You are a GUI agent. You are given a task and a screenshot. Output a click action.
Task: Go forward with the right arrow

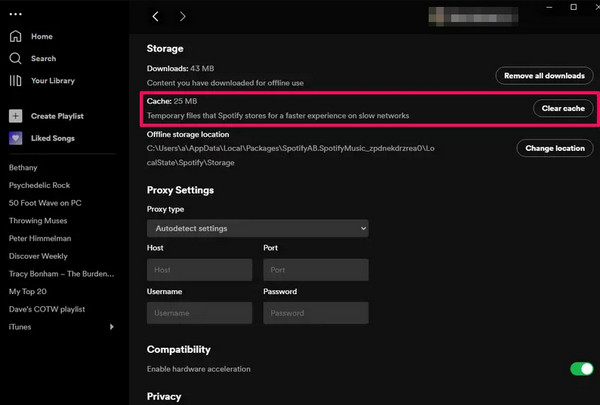click(183, 16)
